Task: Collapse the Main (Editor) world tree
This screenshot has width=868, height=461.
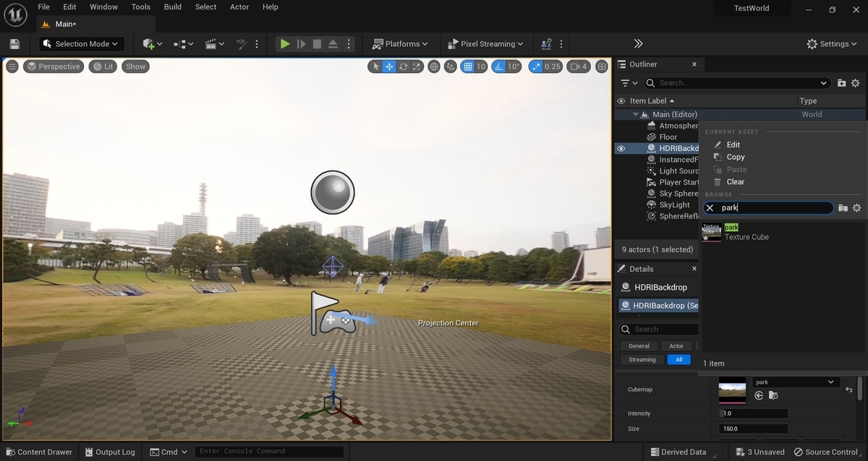Action: tap(635, 114)
